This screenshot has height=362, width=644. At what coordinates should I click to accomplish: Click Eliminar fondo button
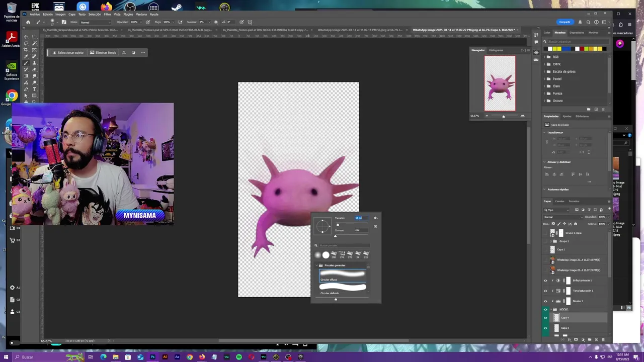103,52
